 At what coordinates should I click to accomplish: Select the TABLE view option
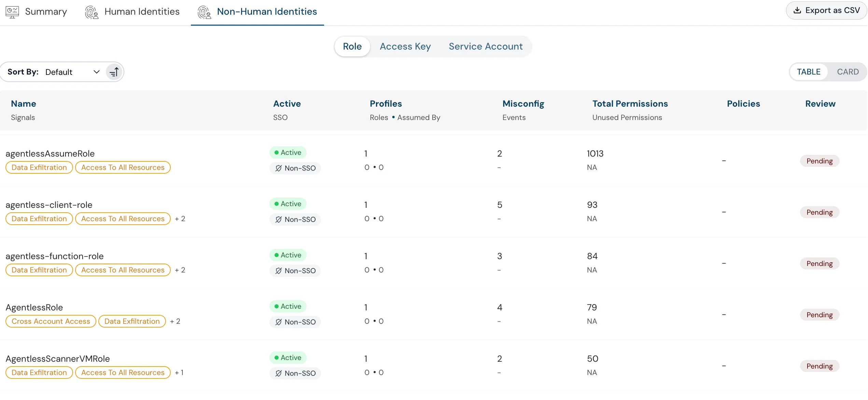809,71
